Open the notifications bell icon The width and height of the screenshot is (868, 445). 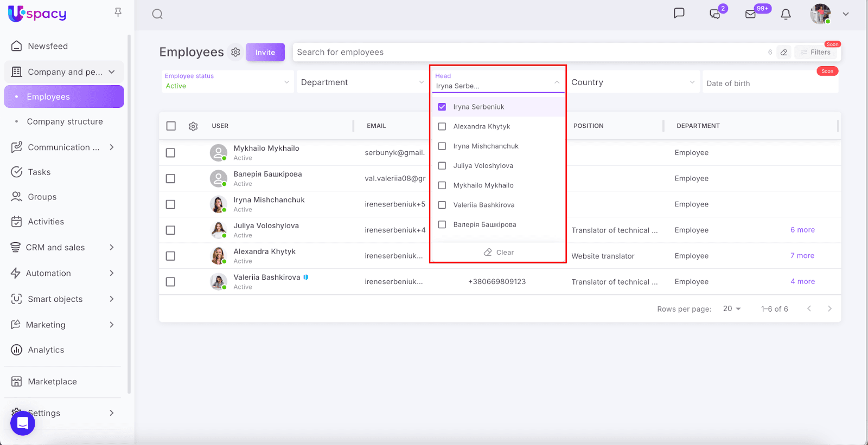point(786,14)
